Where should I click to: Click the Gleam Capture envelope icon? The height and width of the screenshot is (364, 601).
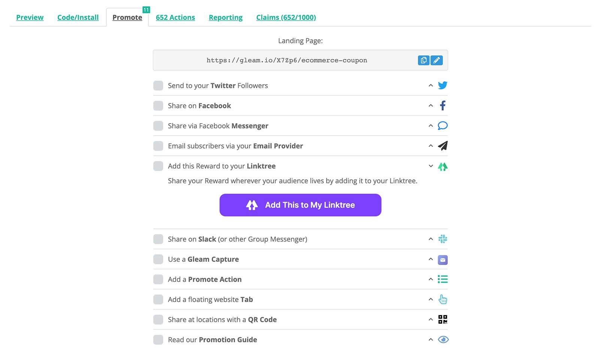(x=443, y=260)
